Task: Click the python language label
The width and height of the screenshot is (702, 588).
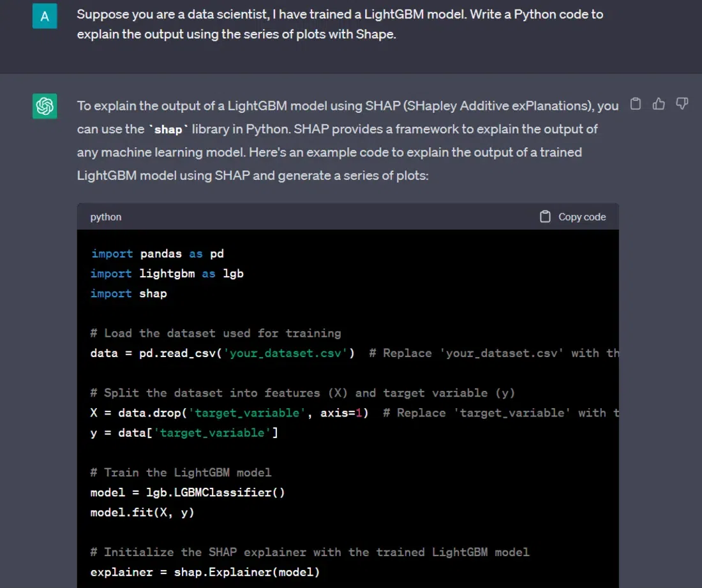Action: coord(106,217)
